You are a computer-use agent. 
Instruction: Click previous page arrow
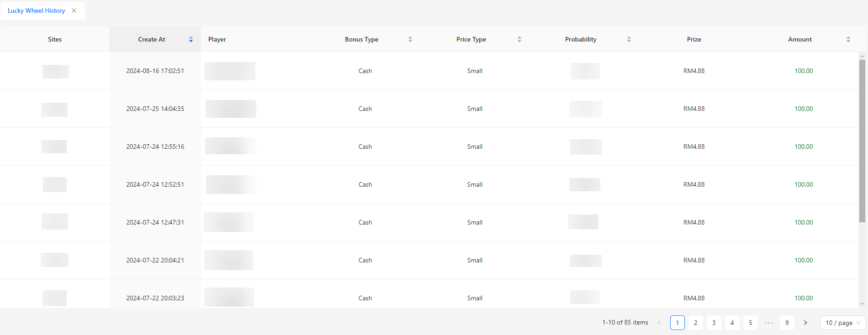(x=659, y=323)
